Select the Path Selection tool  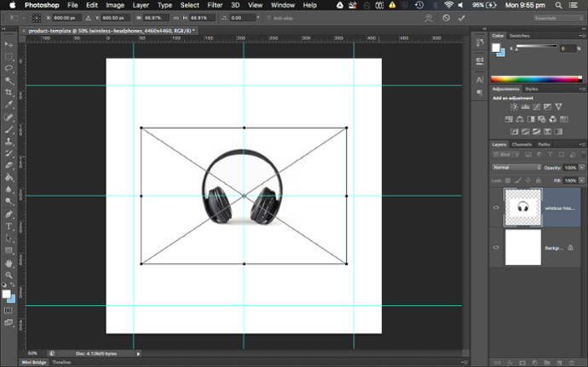pos(9,238)
